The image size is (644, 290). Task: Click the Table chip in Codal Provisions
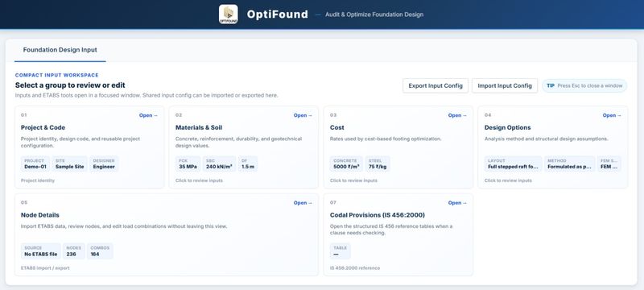click(341, 251)
